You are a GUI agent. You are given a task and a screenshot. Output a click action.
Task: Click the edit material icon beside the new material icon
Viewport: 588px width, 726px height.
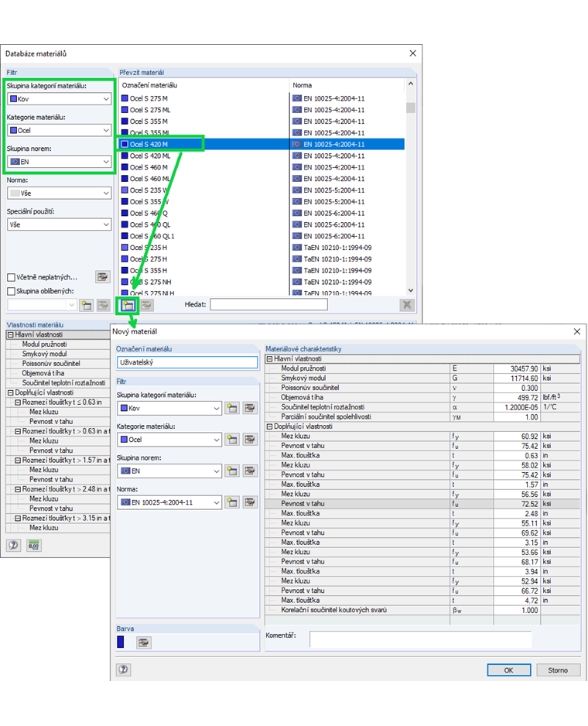point(147,305)
